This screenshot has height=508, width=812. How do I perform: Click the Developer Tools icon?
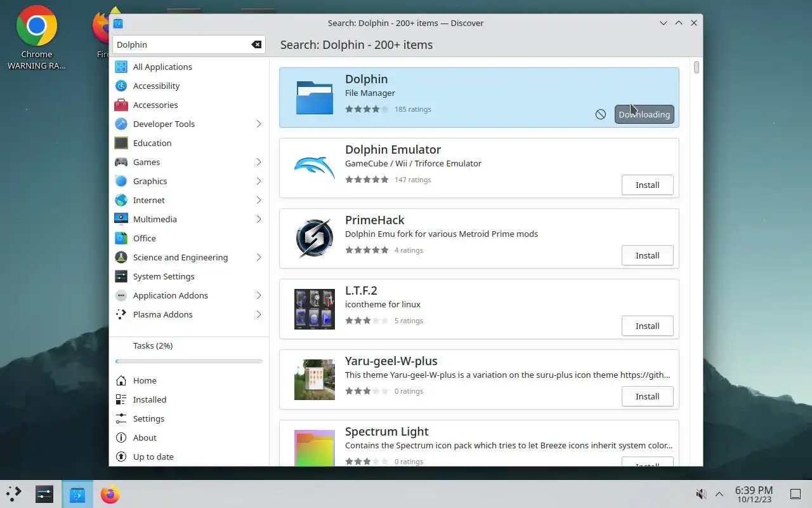[121, 124]
